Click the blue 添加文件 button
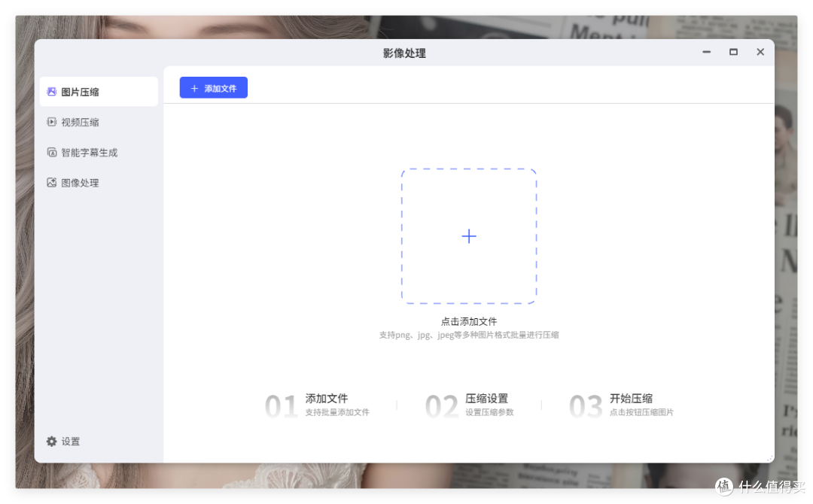This screenshot has height=504, width=813. pos(214,88)
